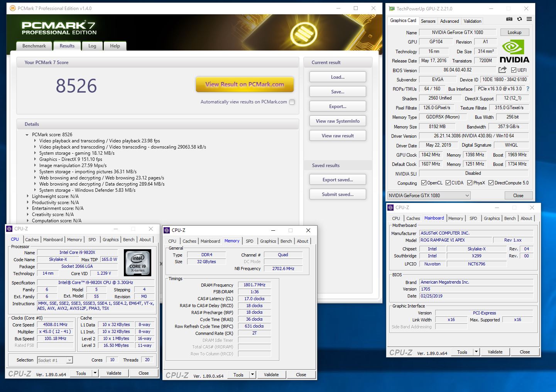The height and width of the screenshot is (392, 556).
Task: Open the GPU-Z hamburger menu
Action: [x=529, y=19]
